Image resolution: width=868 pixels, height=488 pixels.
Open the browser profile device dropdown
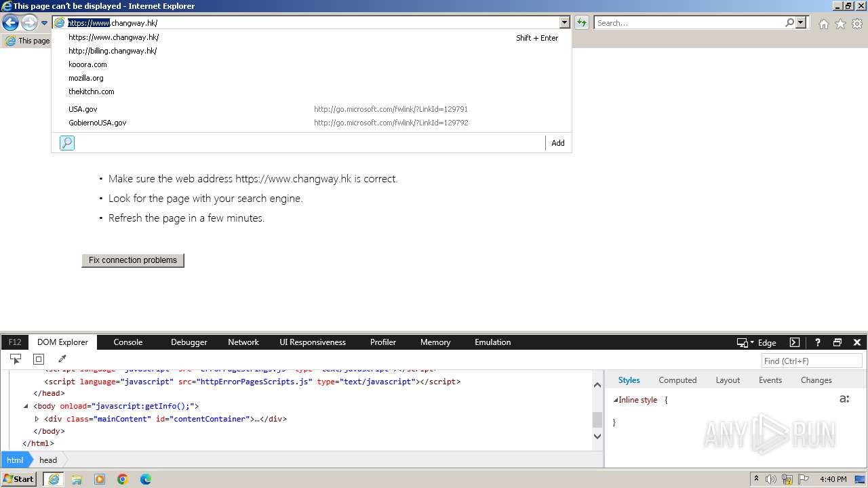(x=745, y=343)
